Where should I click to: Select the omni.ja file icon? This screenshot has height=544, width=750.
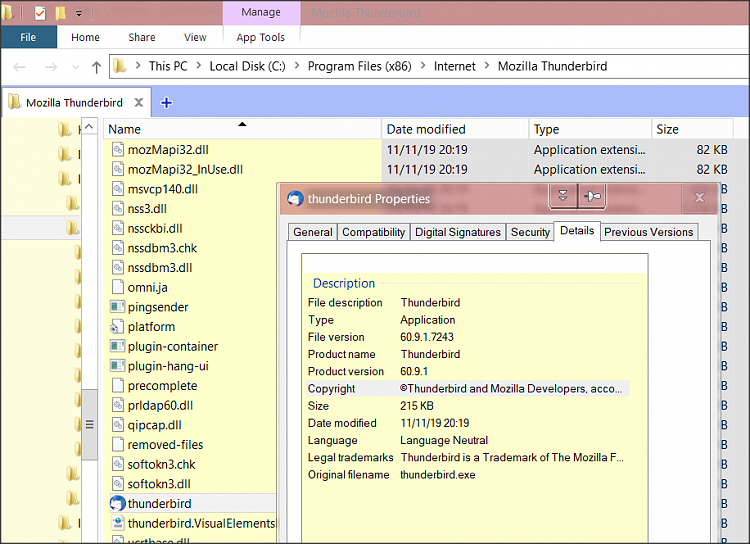pyautogui.click(x=118, y=287)
